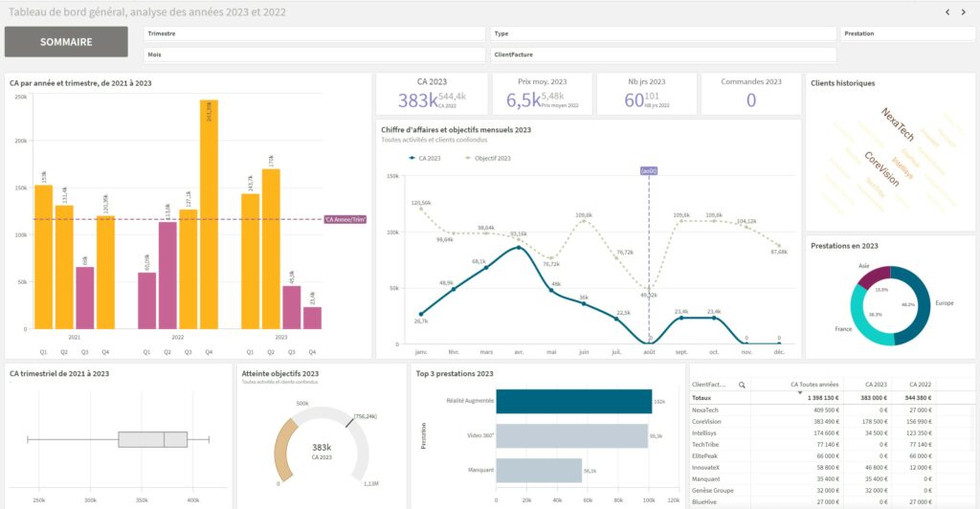Click the 'Clients historiques' chart title

point(842,83)
